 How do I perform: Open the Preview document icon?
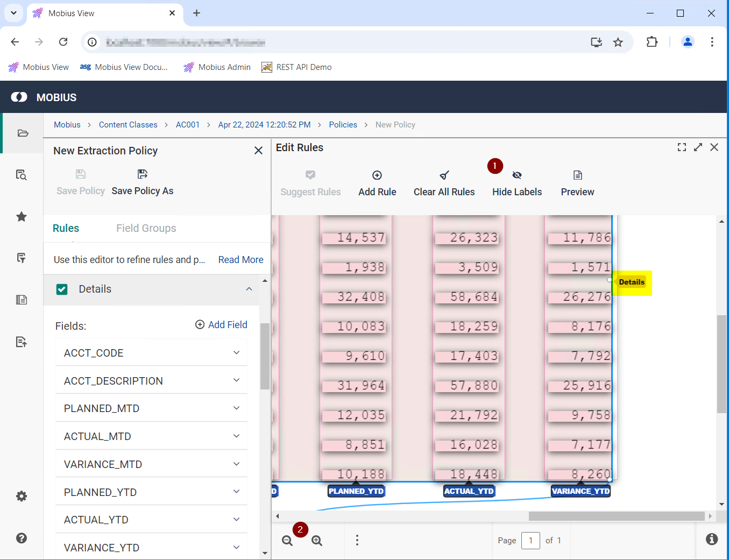pyautogui.click(x=577, y=175)
